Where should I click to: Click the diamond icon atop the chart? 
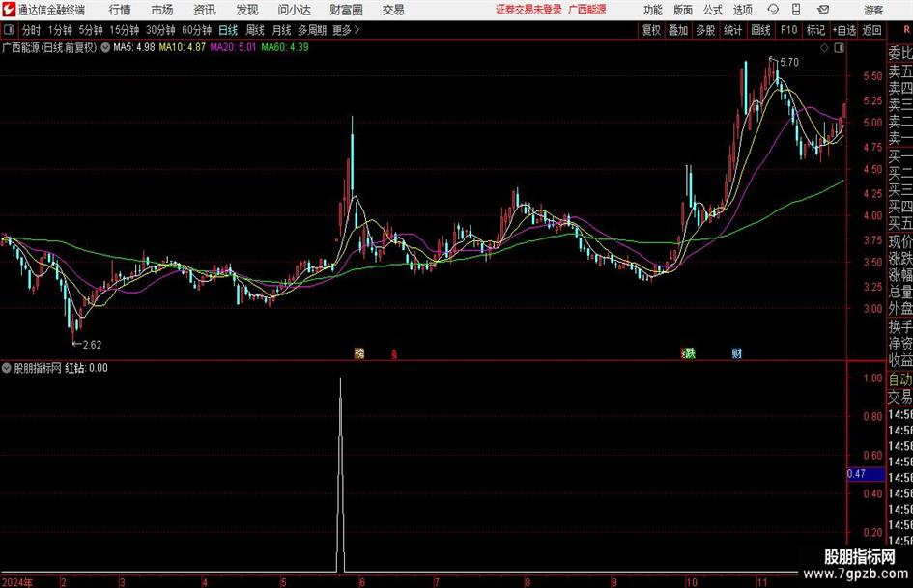coord(824,48)
